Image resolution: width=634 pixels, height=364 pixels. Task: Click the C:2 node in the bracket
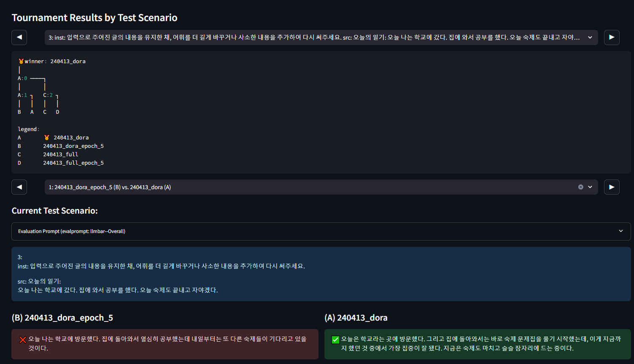48,95
